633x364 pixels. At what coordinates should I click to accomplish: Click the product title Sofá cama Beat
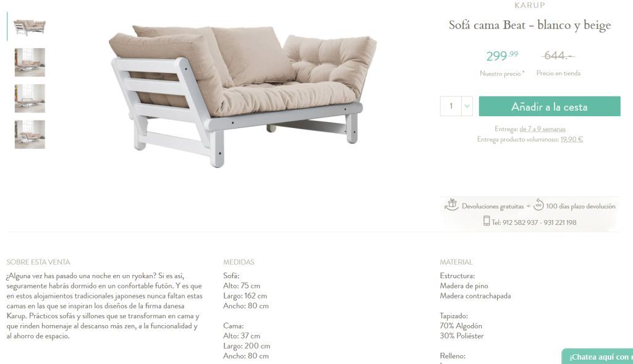[530, 25]
